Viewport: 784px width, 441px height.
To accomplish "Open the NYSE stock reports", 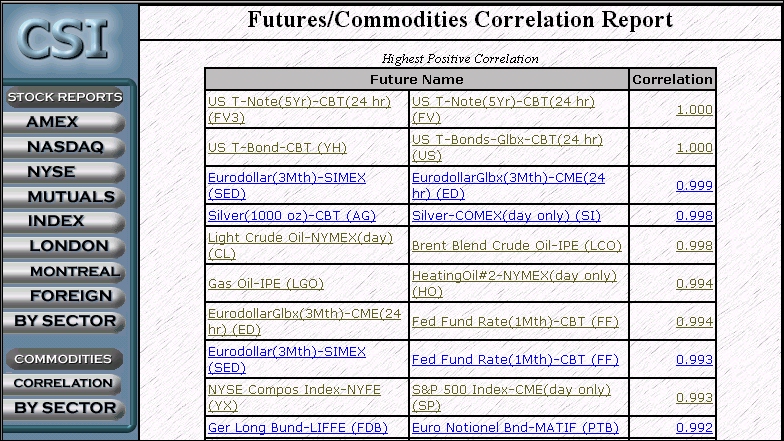I will (64, 172).
